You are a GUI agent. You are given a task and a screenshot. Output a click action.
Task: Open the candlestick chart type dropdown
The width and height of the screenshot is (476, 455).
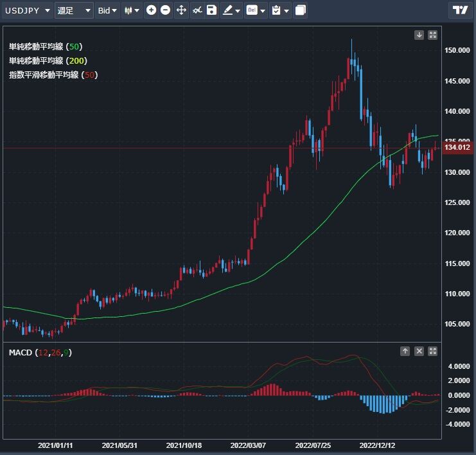click(132, 10)
